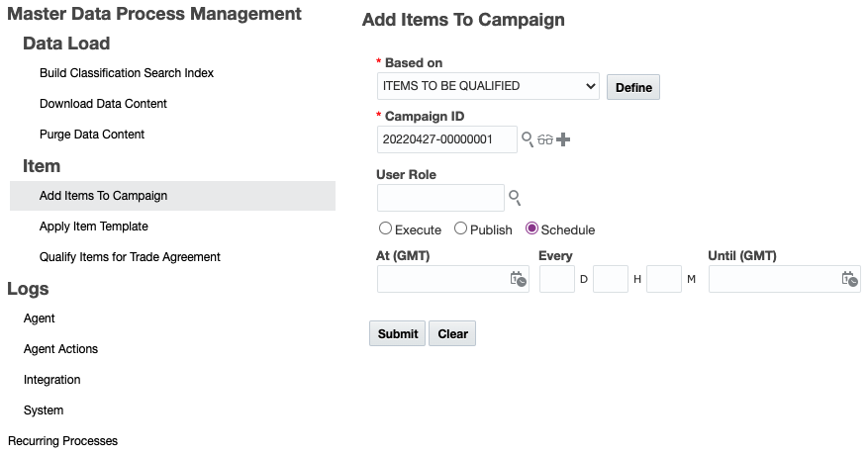
Task: Select the Execute radio button
Action: tap(385, 228)
